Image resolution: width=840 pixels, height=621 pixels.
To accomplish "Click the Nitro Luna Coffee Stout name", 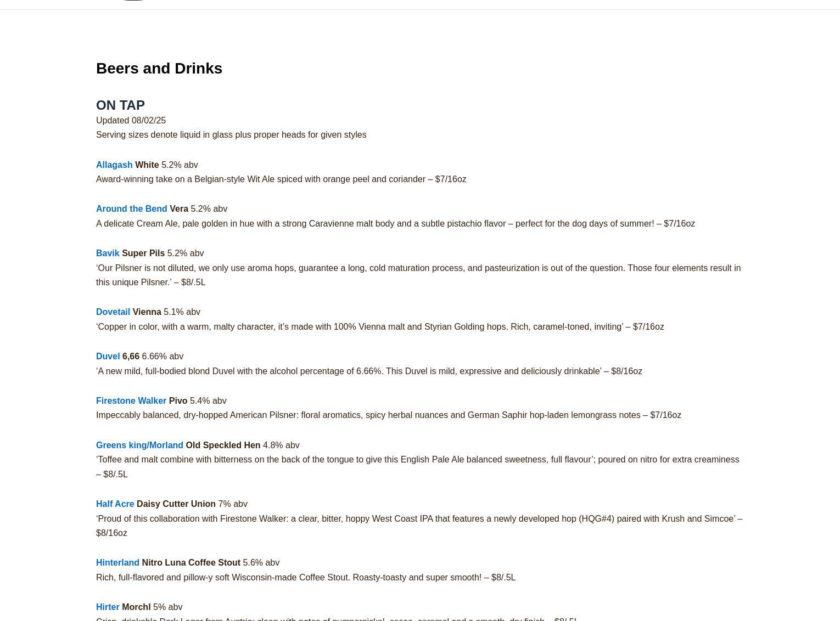I will (x=191, y=562).
